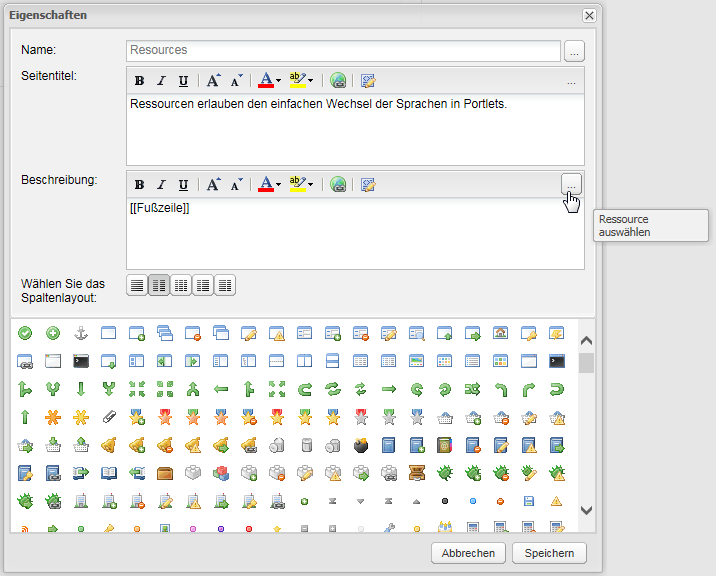Pick the green plus circle icon
Image resolution: width=716 pixels, height=576 pixels.
tap(53, 333)
